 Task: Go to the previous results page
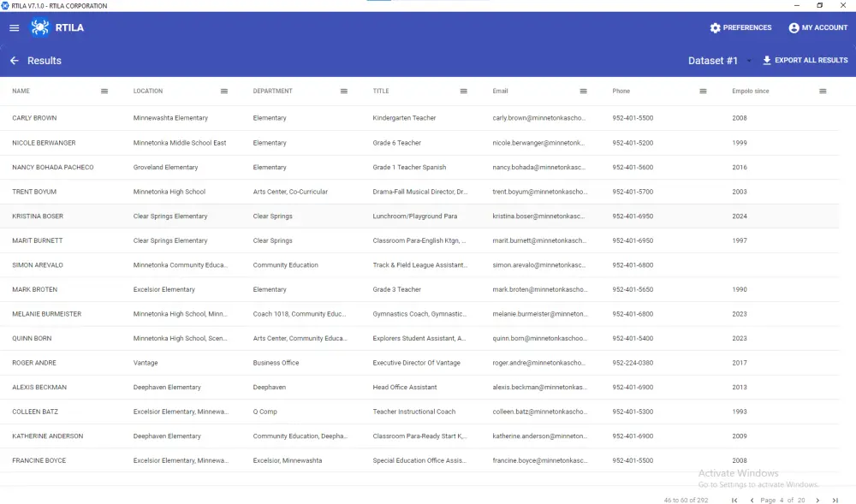pyautogui.click(x=752, y=501)
